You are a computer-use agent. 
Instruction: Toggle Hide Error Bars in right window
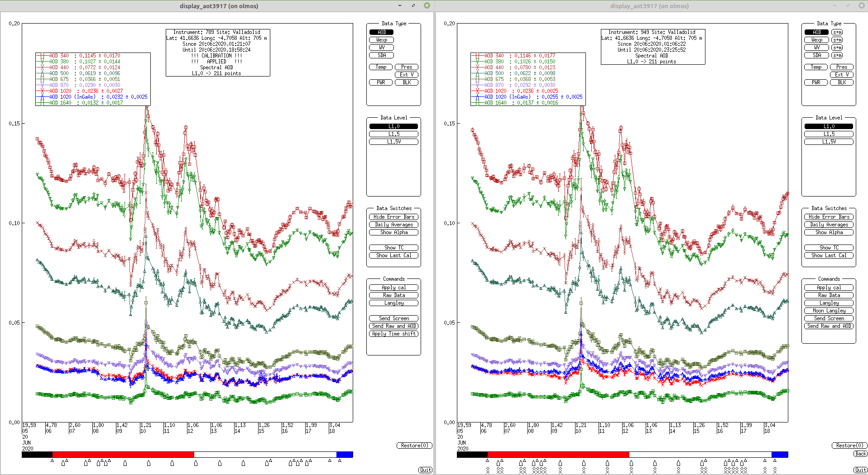pyautogui.click(x=829, y=217)
